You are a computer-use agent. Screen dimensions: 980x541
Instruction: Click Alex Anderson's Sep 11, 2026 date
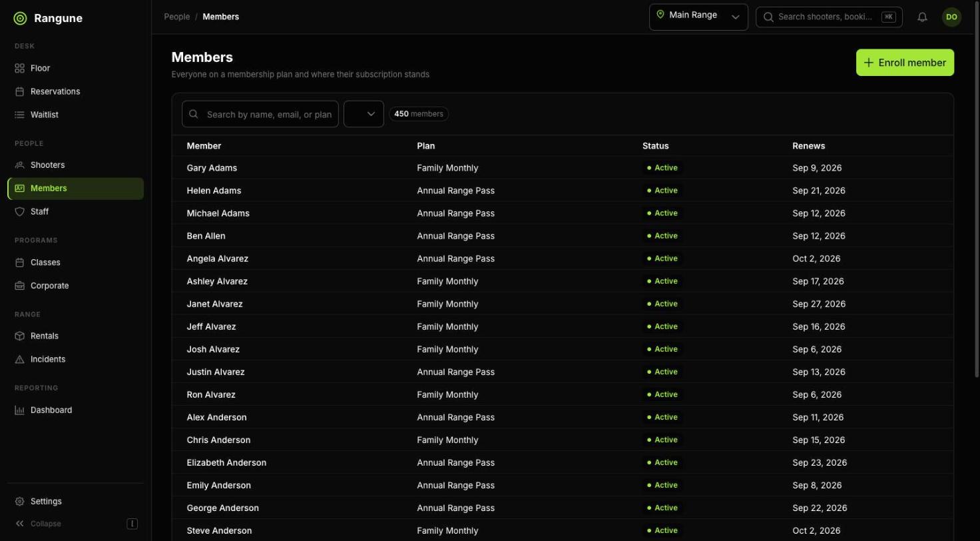point(818,417)
